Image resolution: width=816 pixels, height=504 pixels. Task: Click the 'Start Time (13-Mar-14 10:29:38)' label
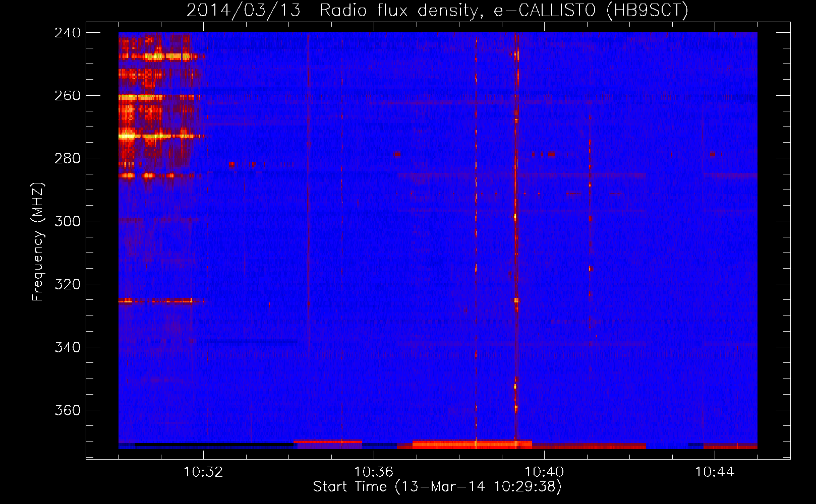click(437, 487)
